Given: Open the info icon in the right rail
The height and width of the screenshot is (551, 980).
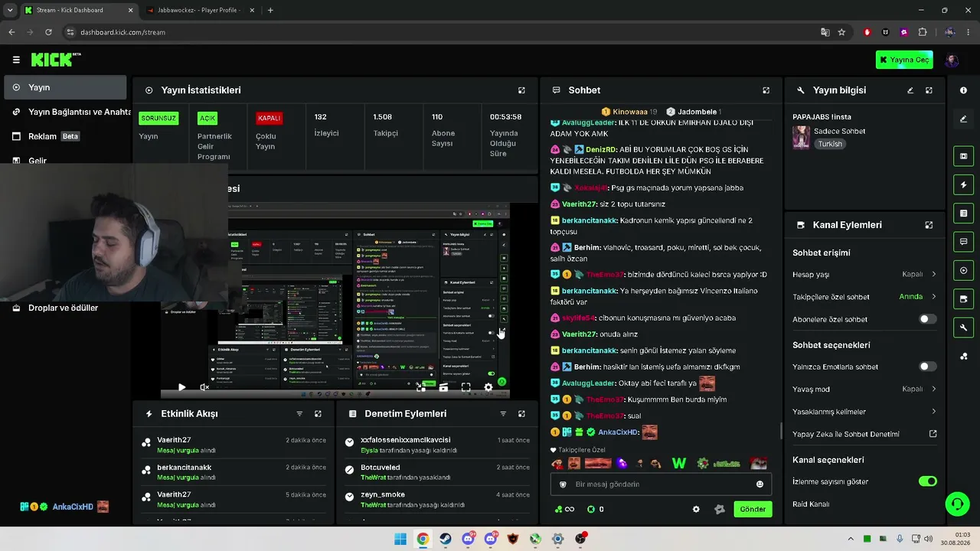Looking at the screenshot, I should click(963, 90).
